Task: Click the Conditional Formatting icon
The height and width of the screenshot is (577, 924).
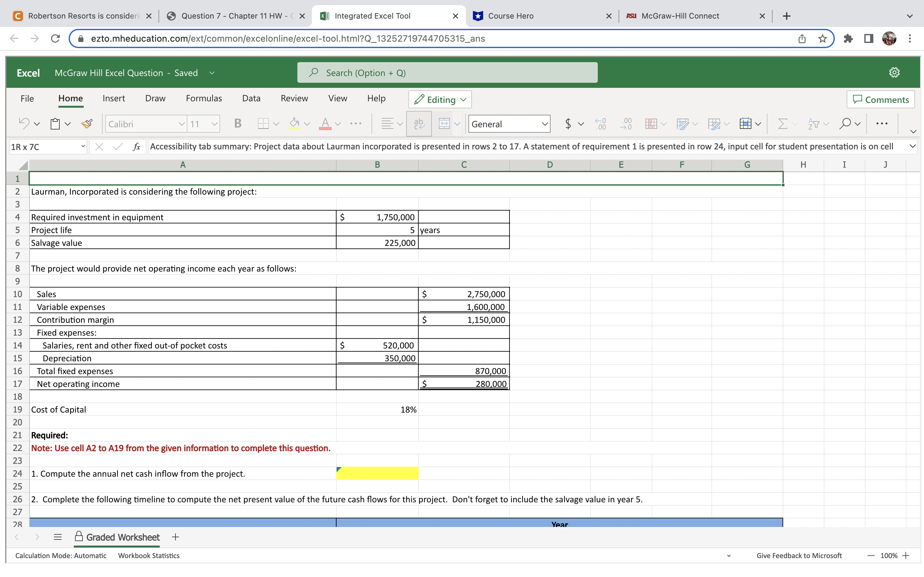Action: coord(651,124)
